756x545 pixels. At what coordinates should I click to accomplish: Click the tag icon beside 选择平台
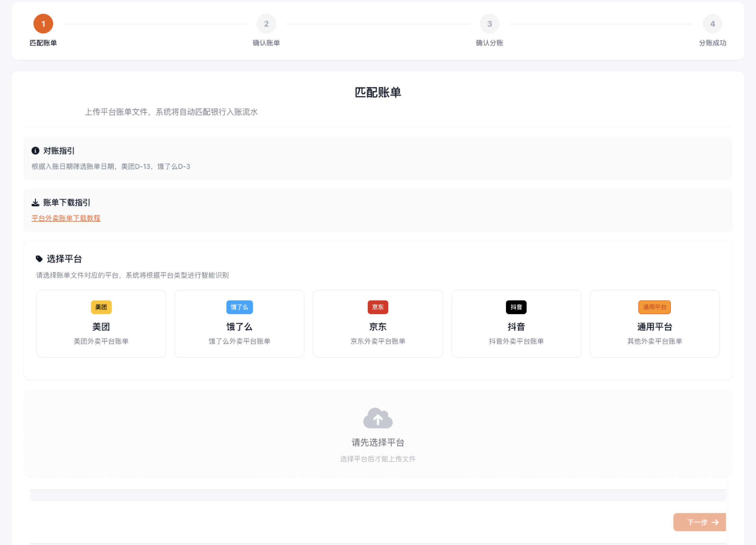pyautogui.click(x=39, y=259)
